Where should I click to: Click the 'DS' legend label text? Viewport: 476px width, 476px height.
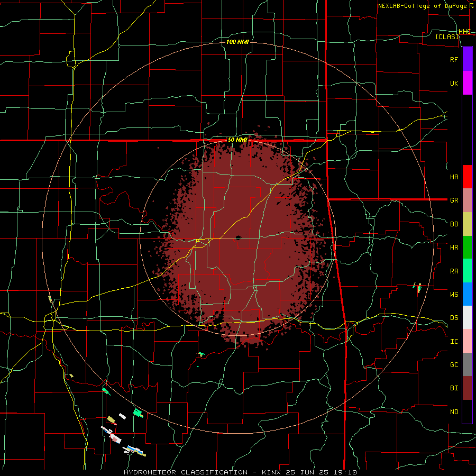point(454,317)
